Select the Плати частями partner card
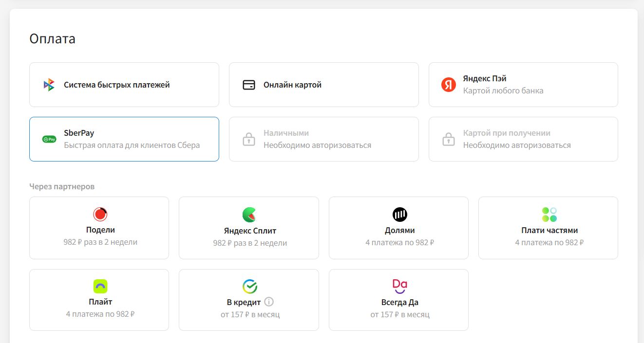Image resolution: width=644 pixels, height=343 pixels. click(548, 228)
